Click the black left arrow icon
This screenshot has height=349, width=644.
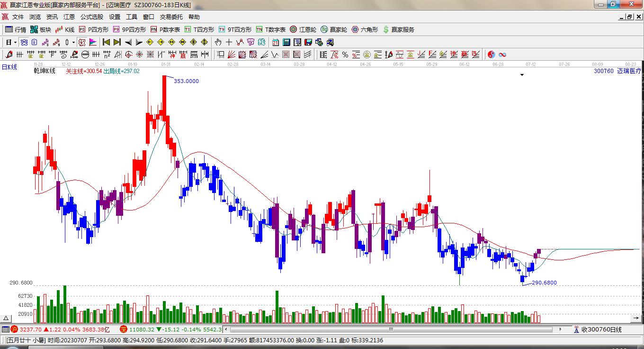click(x=128, y=42)
